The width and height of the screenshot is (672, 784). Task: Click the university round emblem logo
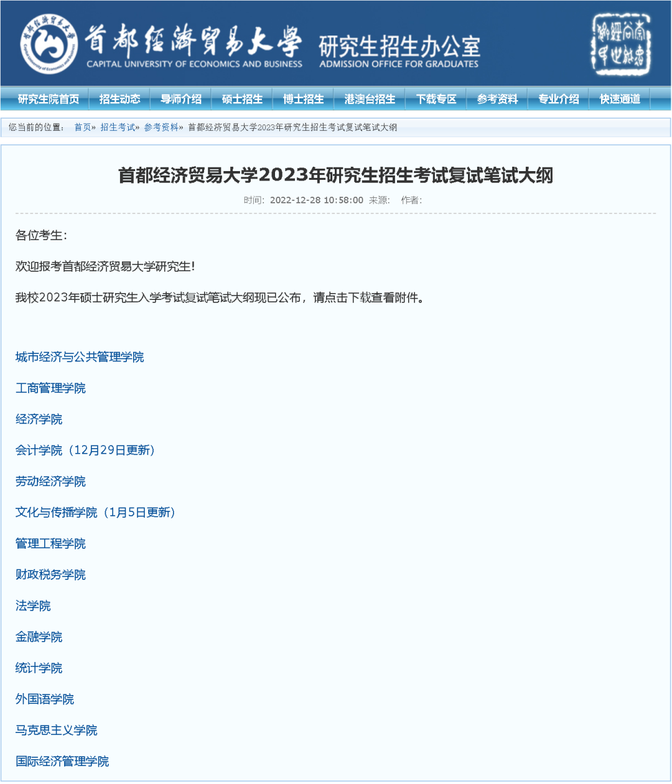coord(49,43)
